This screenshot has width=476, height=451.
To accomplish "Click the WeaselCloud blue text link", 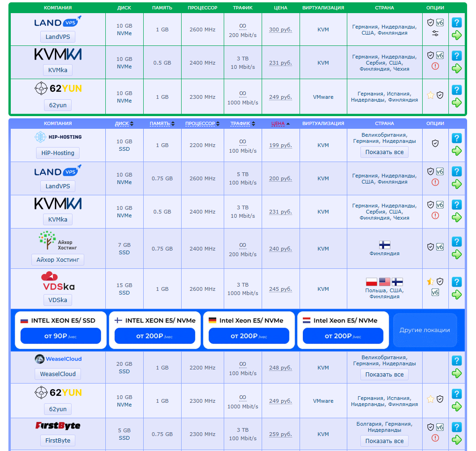I will coord(64,359).
